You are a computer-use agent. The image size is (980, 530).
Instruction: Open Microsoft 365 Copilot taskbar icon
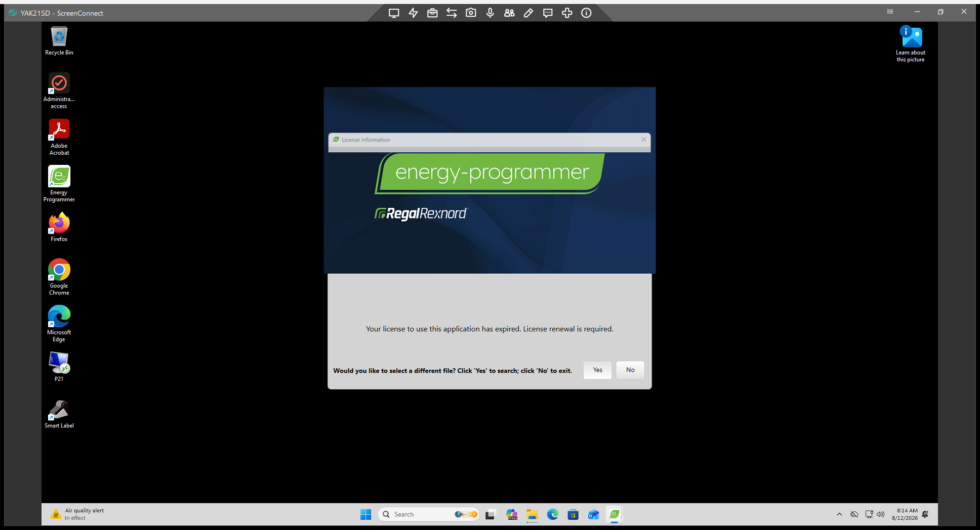pyautogui.click(x=511, y=514)
